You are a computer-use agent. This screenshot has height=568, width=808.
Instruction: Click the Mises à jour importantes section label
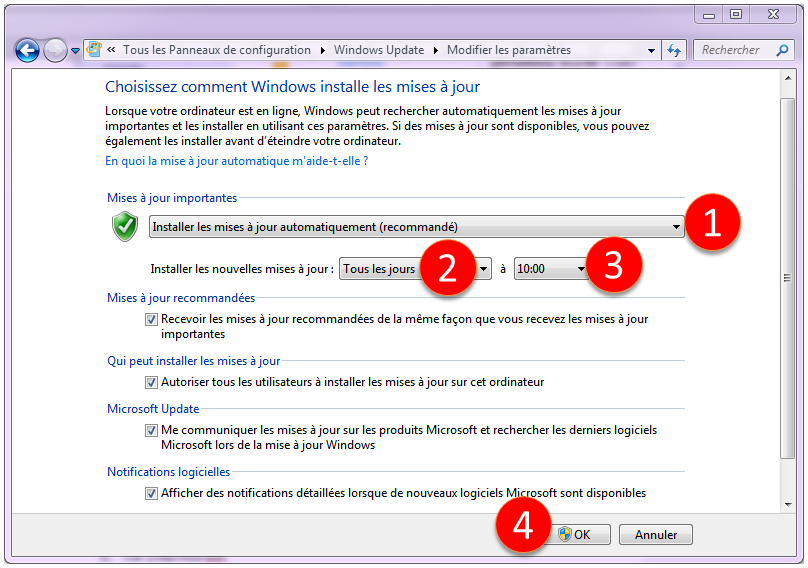pyautogui.click(x=172, y=198)
